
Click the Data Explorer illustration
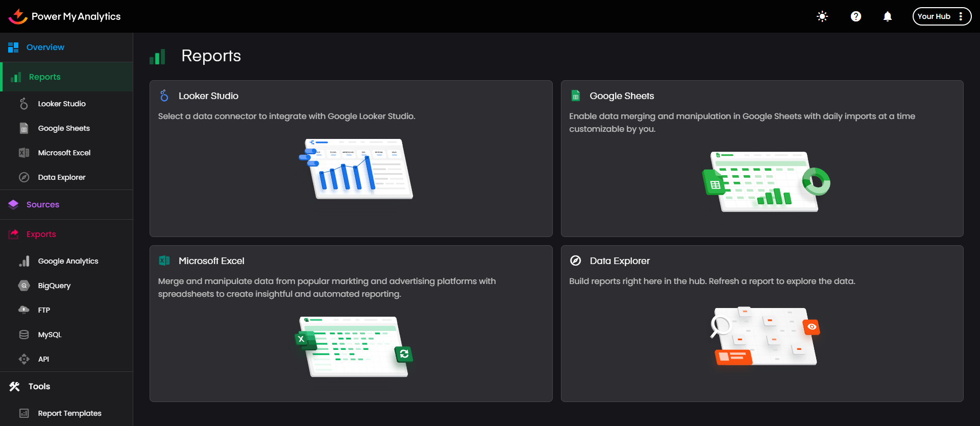(x=765, y=336)
